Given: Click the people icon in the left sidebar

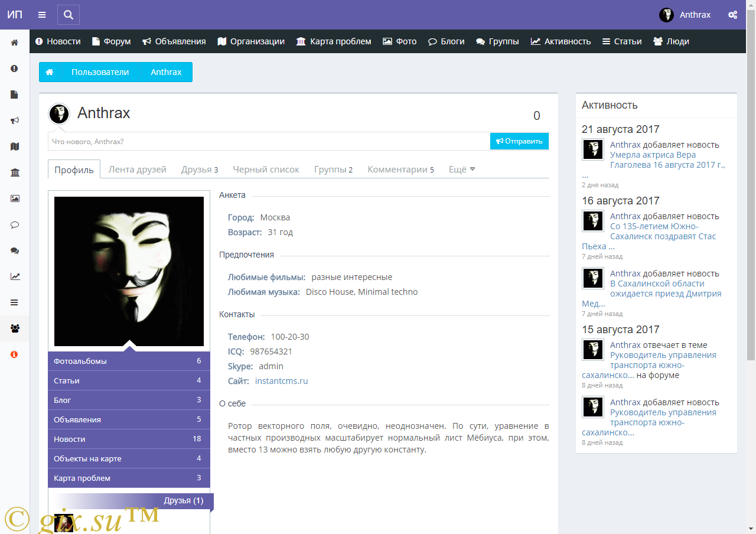Looking at the screenshot, I should click(x=15, y=328).
